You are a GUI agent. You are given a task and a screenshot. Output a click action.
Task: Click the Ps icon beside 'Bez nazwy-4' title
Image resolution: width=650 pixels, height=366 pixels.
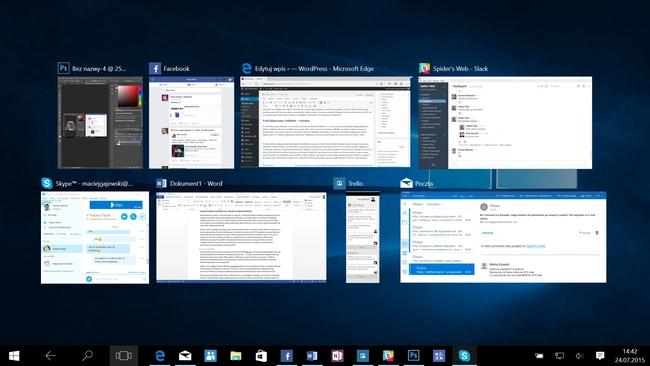tap(63, 68)
